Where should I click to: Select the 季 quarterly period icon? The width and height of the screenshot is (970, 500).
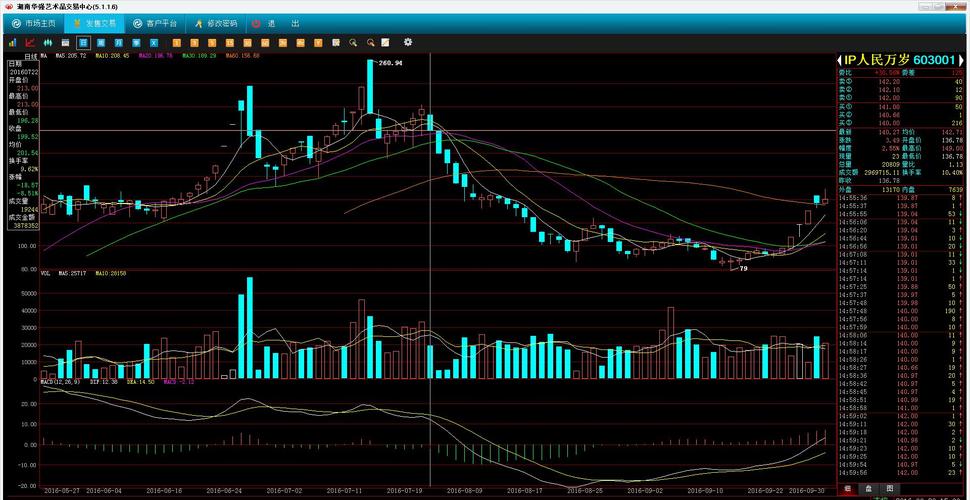coord(135,43)
